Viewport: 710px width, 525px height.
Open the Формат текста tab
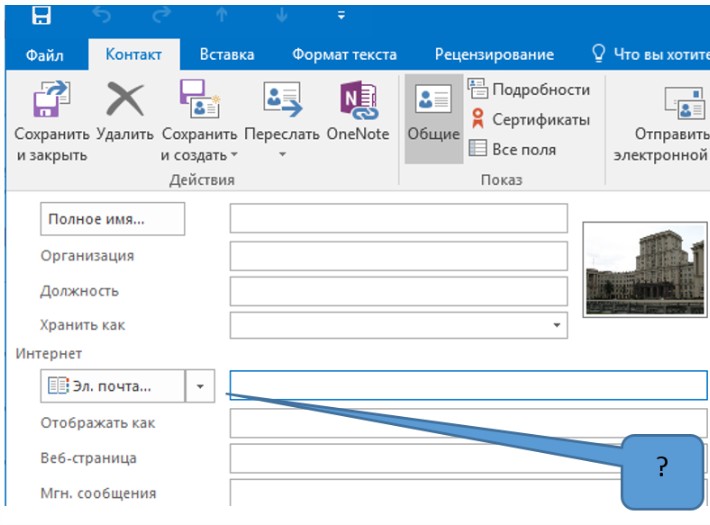click(x=344, y=54)
